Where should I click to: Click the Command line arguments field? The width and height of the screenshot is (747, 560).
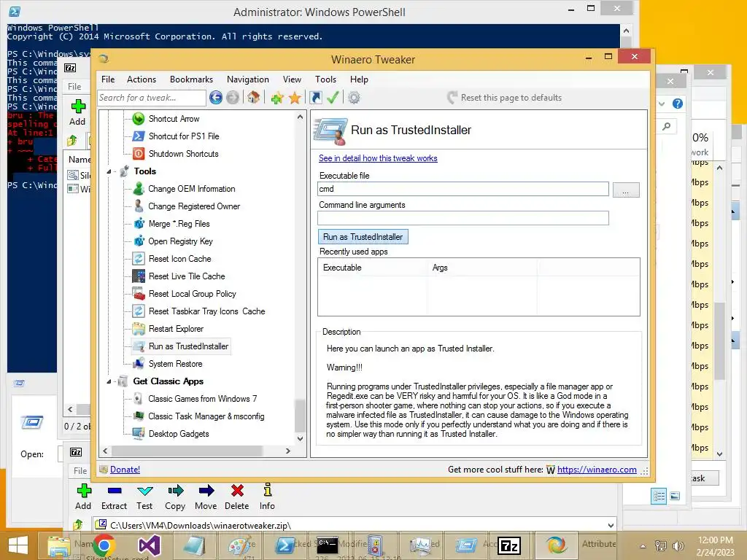tap(463, 218)
